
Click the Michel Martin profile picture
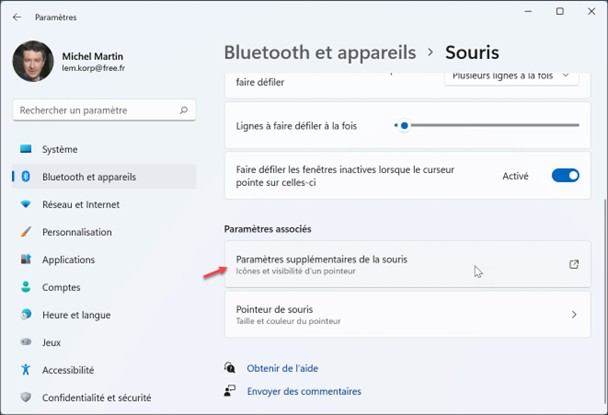pyautogui.click(x=33, y=61)
